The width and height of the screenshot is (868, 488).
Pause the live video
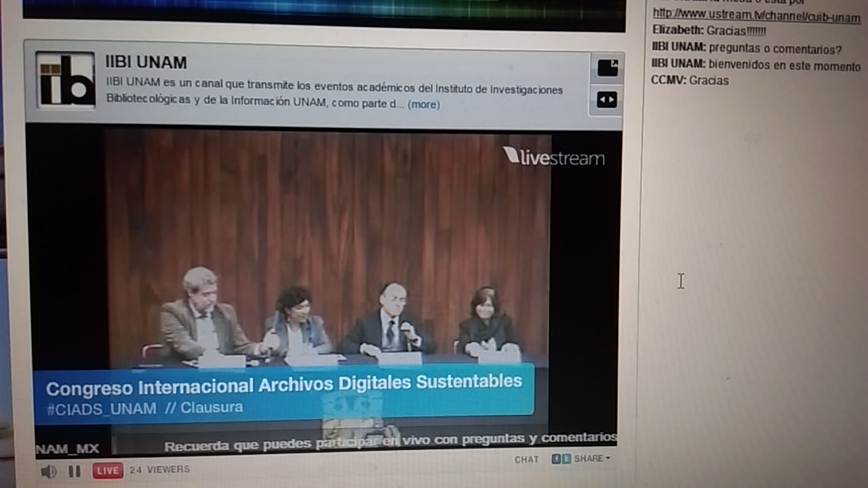click(75, 471)
